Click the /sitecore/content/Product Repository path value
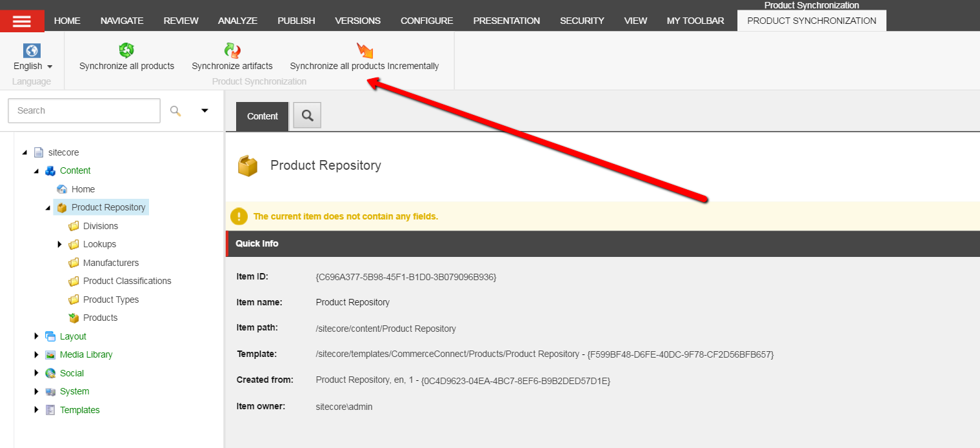Screen dimensions: 980x448 [x=386, y=329]
